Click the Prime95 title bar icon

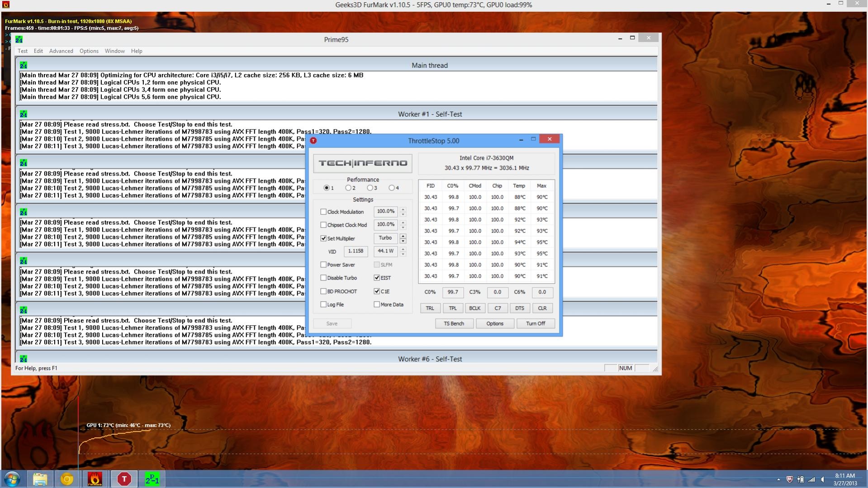[x=19, y=39]
